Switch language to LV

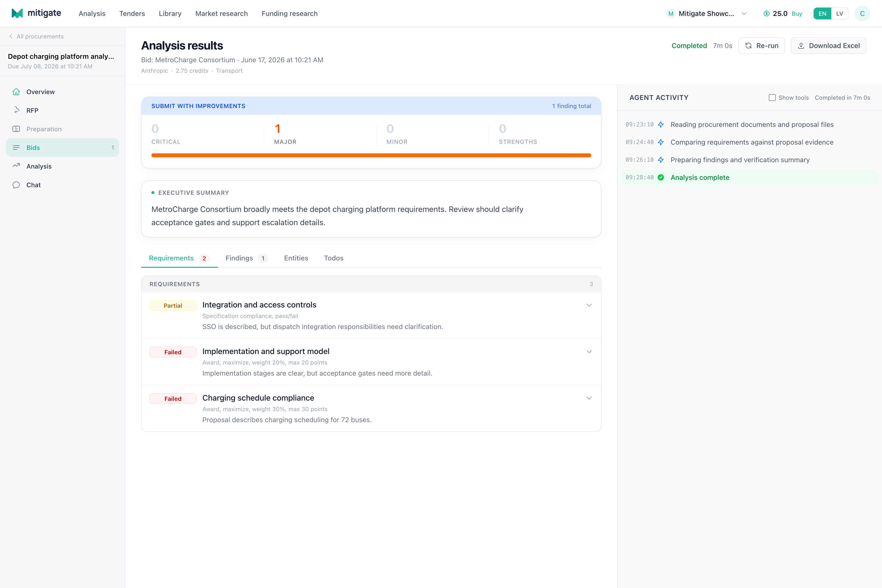point(840,13)
